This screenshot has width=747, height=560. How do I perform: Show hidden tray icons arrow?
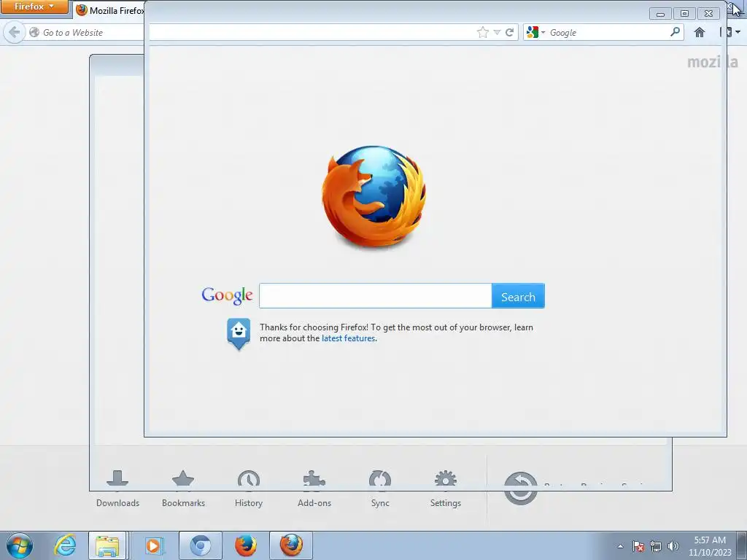click(620, 546)
